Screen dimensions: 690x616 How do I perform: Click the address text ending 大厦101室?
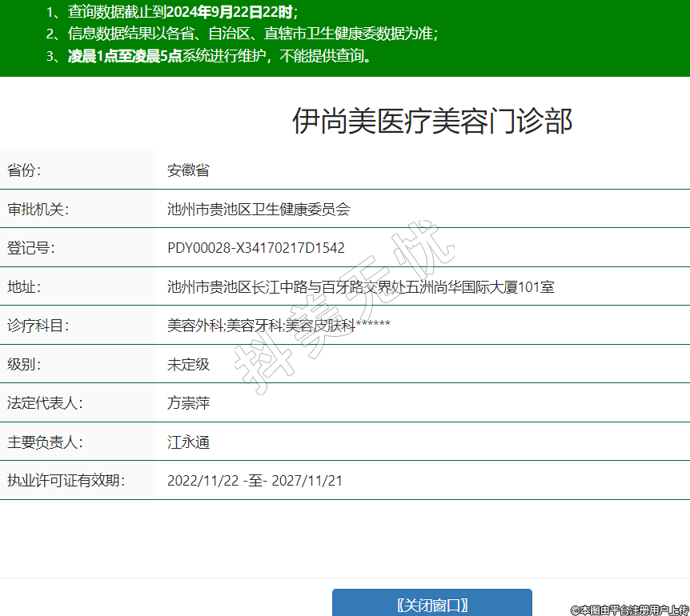coord(360,286)
